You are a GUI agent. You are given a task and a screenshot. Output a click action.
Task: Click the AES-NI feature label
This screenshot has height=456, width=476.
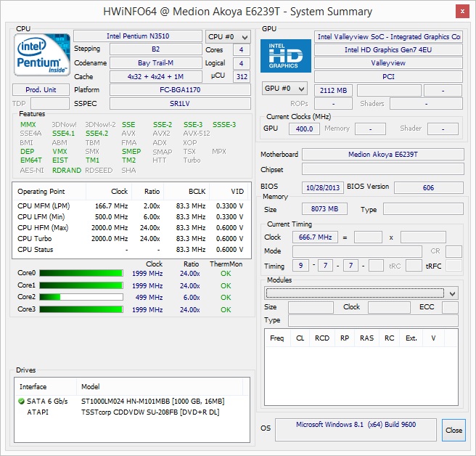[x=32, y=171]
